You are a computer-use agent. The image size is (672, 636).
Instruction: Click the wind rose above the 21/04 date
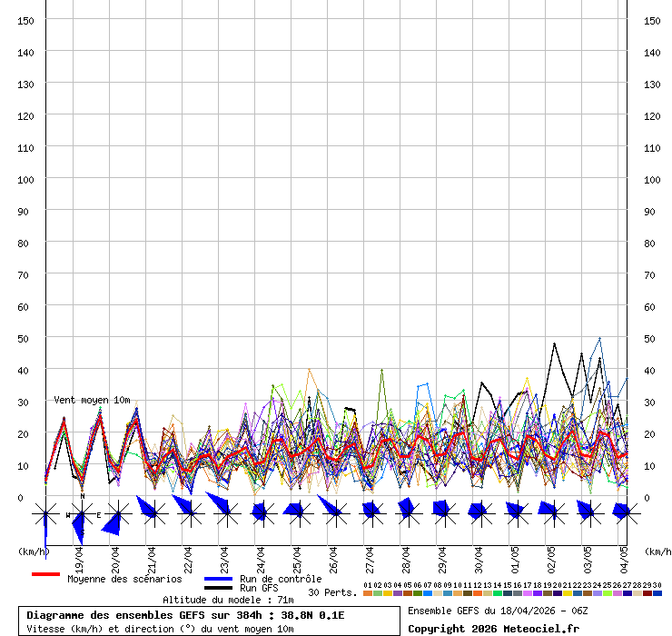coord(152,513)
